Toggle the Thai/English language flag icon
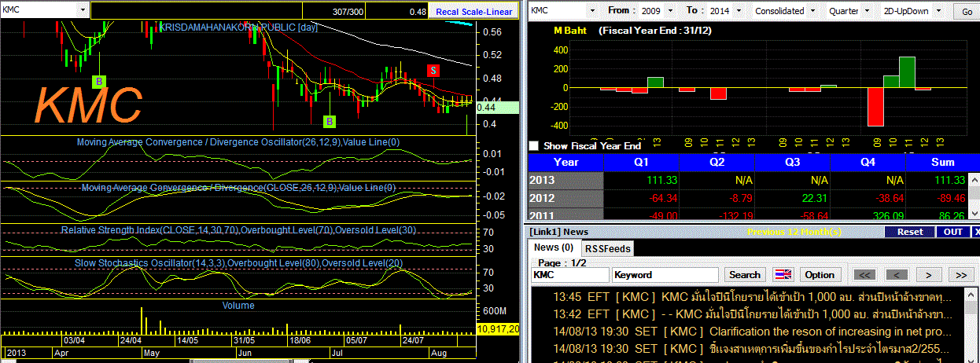This screenshot has width=980, height=363. (783, 275)
